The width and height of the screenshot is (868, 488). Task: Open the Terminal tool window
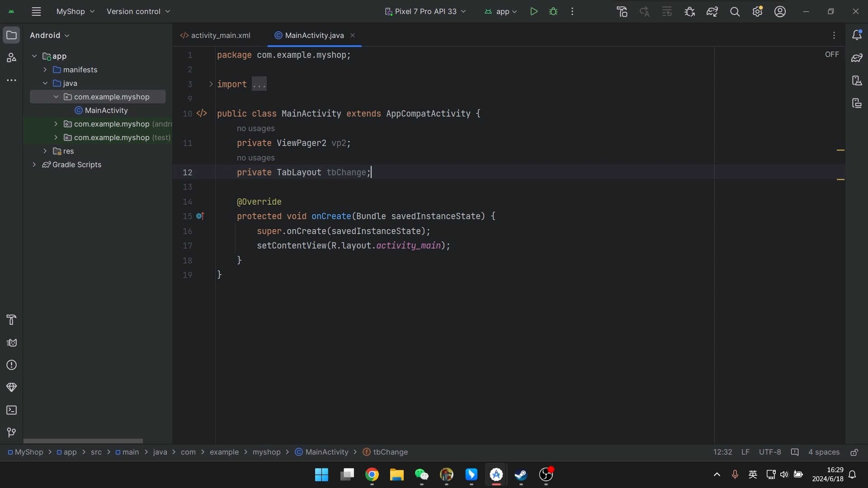coord(12,410)
